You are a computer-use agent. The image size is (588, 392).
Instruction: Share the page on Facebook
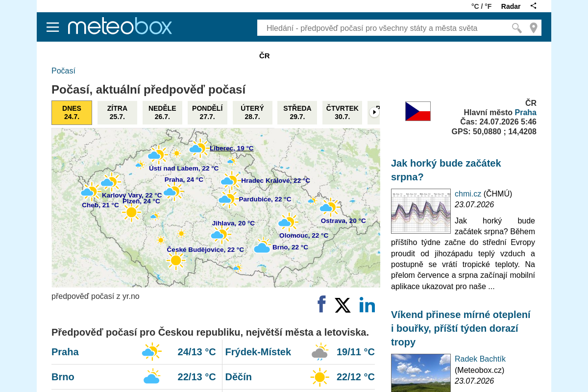[x=321, y=304]
